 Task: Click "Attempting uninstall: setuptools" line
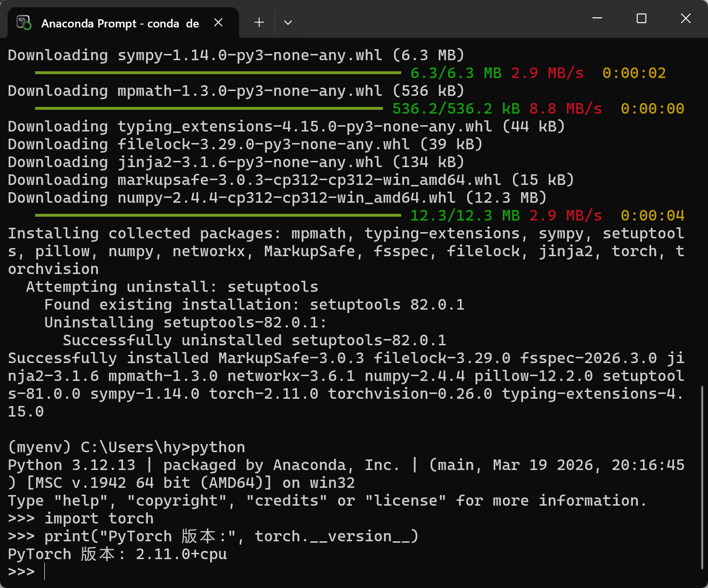click(172, 287)
